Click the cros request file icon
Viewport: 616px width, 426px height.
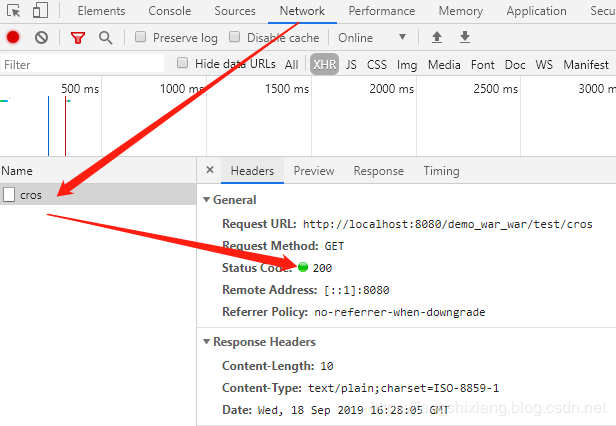(x=9, y=194)
